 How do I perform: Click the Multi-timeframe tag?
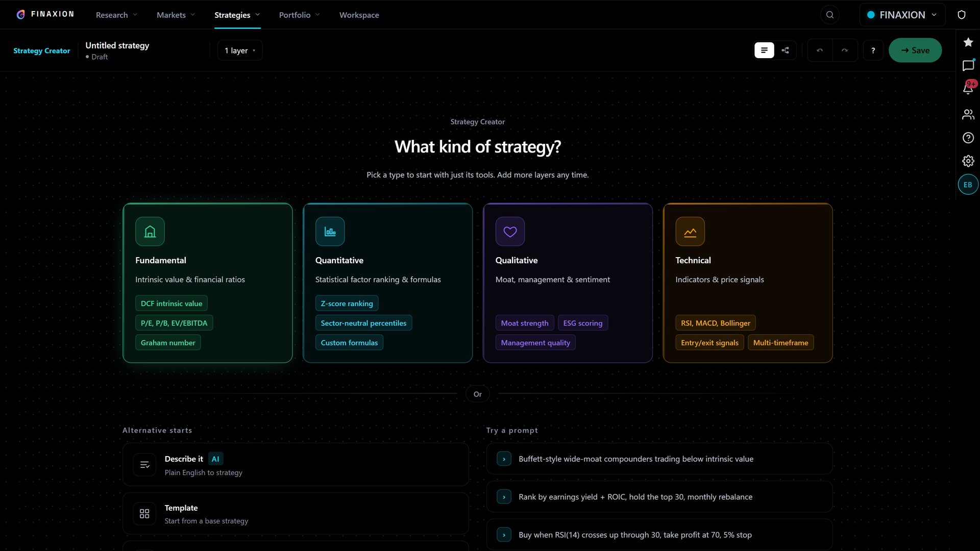(x=781, y=343)
